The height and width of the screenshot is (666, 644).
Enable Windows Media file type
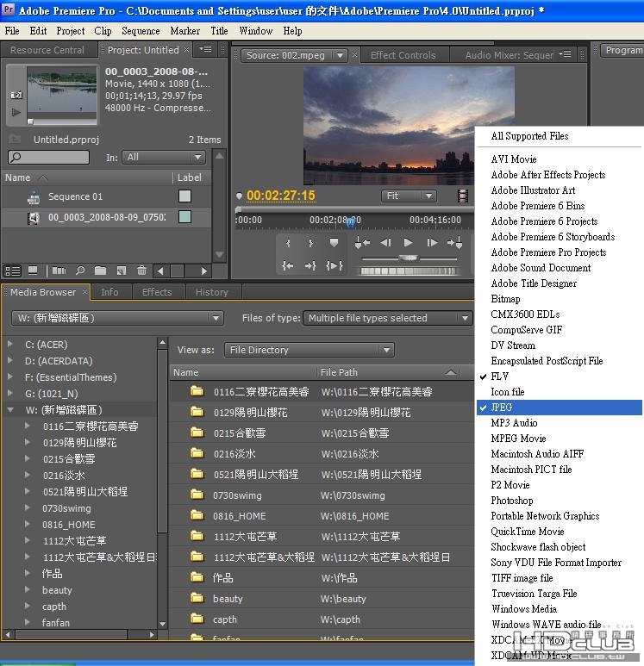pyautogui.click(x=524, y=609)
